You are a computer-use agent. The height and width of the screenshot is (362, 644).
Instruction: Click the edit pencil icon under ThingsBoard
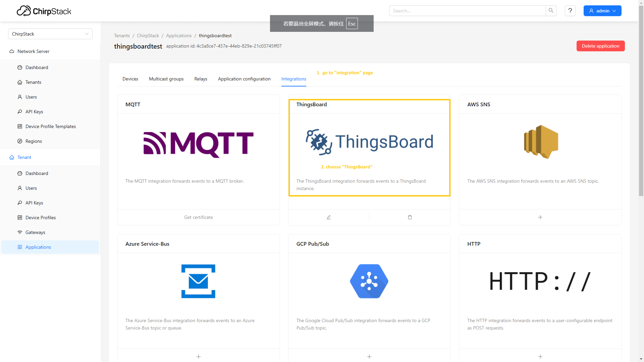329,217
